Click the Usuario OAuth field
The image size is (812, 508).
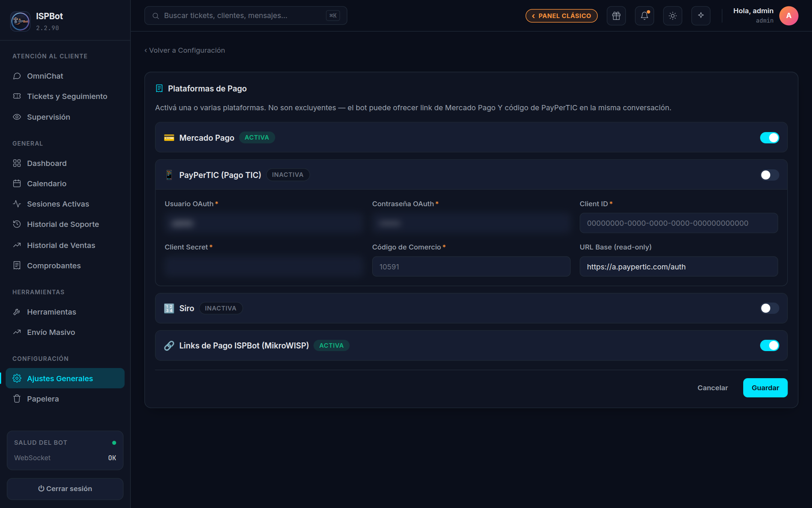tap(264, 223)
